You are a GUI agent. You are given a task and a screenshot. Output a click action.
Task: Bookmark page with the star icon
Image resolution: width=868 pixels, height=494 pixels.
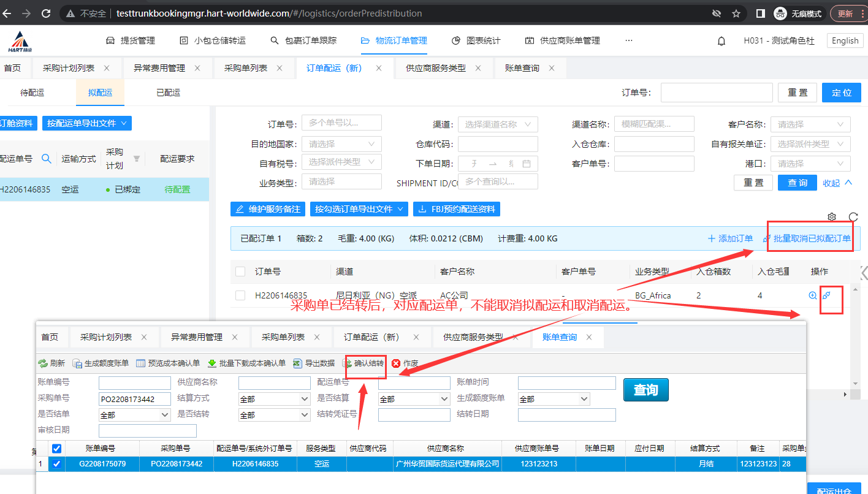(x=736, y=13)
